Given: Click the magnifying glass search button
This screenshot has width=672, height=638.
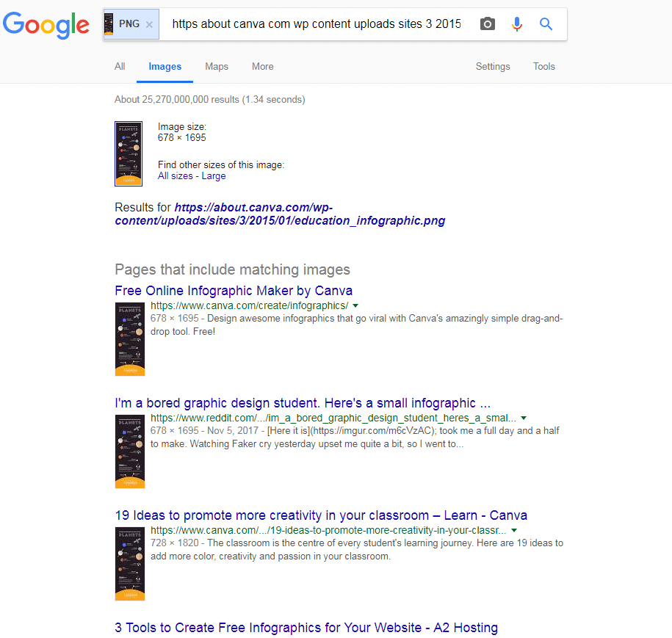Looking at the screenshot, I should [x=546, y=24].
